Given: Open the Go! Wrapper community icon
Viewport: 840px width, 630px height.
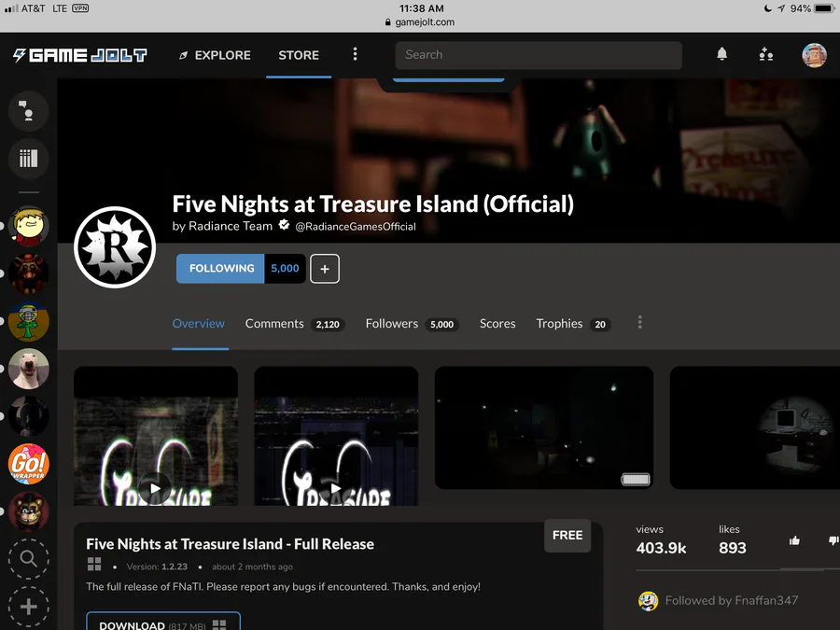Looking at the screenshot, I should (28, 464).
